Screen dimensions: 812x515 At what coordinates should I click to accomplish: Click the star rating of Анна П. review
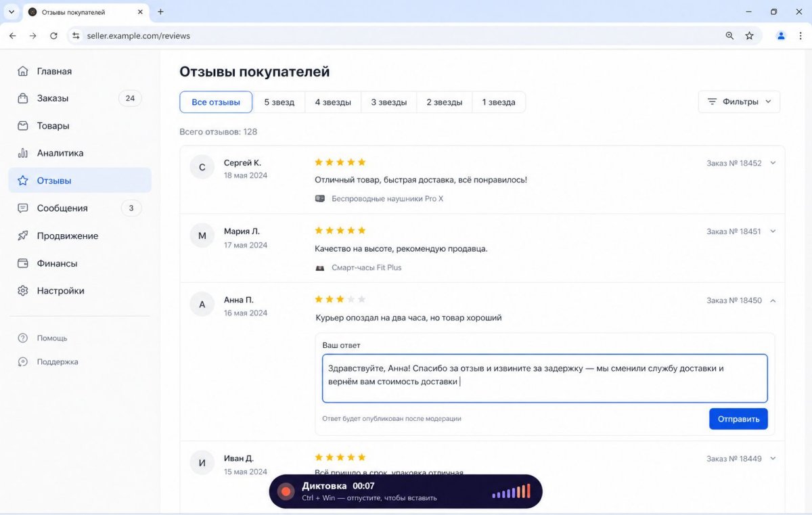[340, 298]
